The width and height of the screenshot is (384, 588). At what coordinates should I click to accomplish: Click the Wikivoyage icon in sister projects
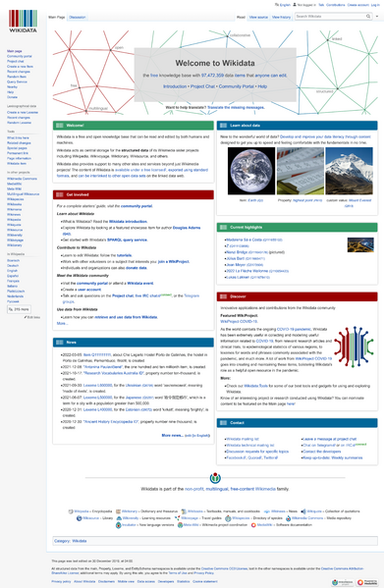click(x=178, y=518)
